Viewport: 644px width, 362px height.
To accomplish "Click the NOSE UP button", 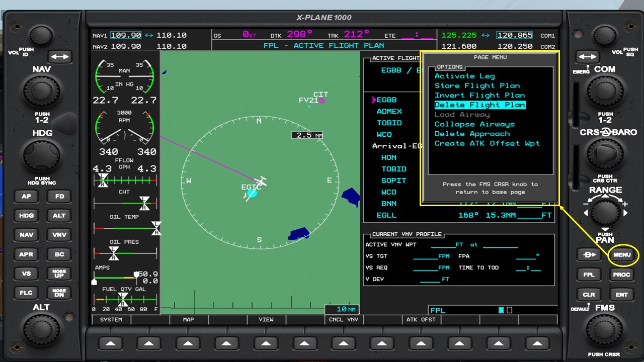I will pyautogui.click(x=59, y=274).
